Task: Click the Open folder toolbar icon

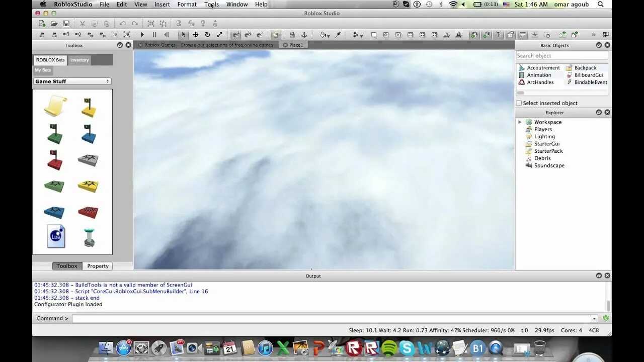Action: 54,23
